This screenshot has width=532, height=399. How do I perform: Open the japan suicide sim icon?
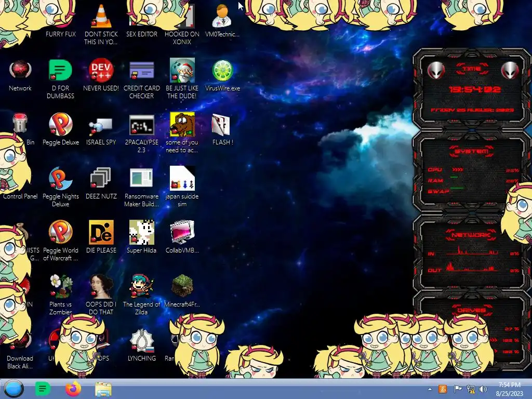[182, 178]
